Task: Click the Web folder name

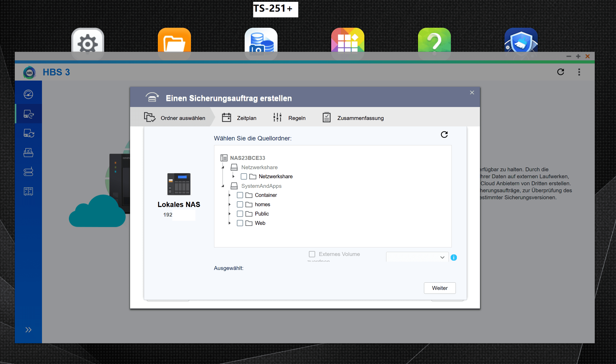Action: [260, 223]
